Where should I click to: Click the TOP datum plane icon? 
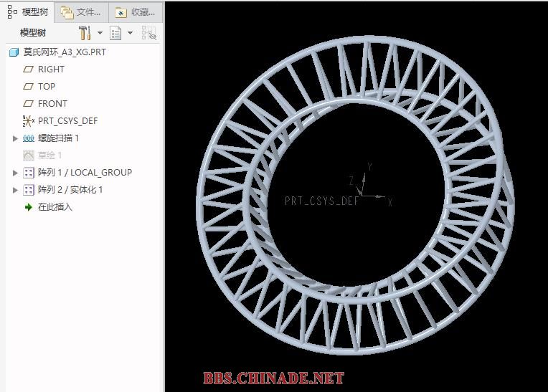28,87
